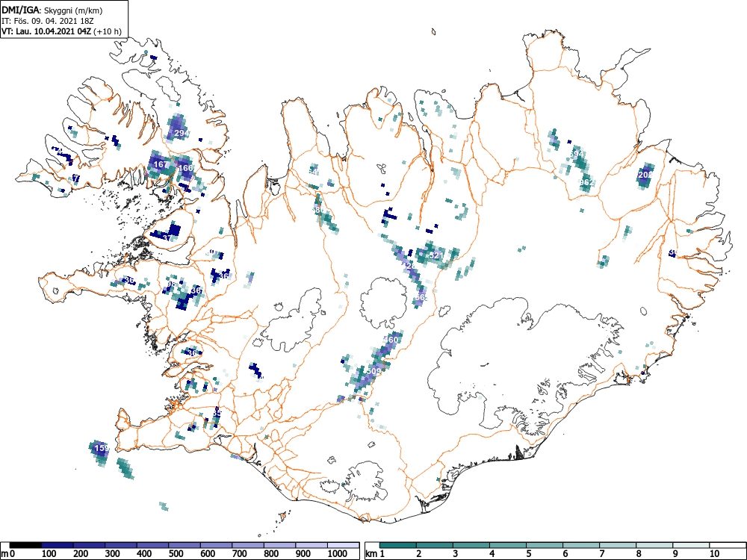The height and width of the screenshot is (560, 747).
Task: Click the '1000' label on the metre scale
Action: 338,554
